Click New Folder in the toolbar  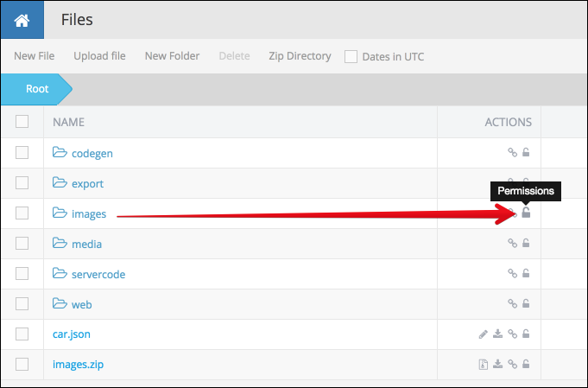pyautogui.click(x=172, y=56)
